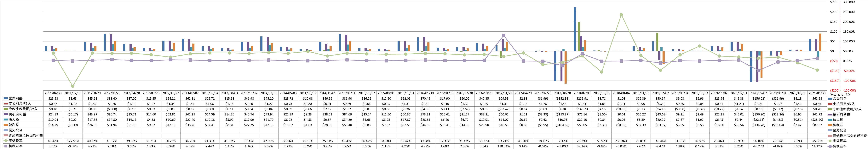Click the $148.23 other expense cell

tap(582, 109)
